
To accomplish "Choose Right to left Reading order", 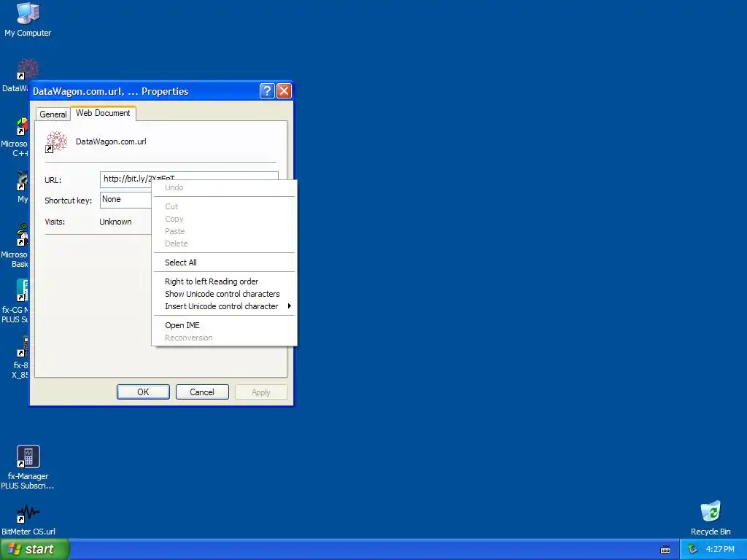I will (x=224, y=281).
